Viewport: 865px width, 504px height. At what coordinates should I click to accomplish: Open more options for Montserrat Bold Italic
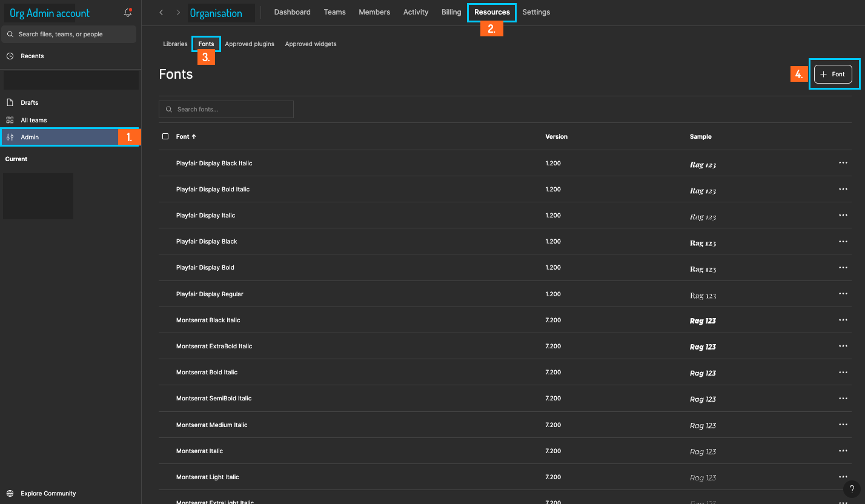843,372
